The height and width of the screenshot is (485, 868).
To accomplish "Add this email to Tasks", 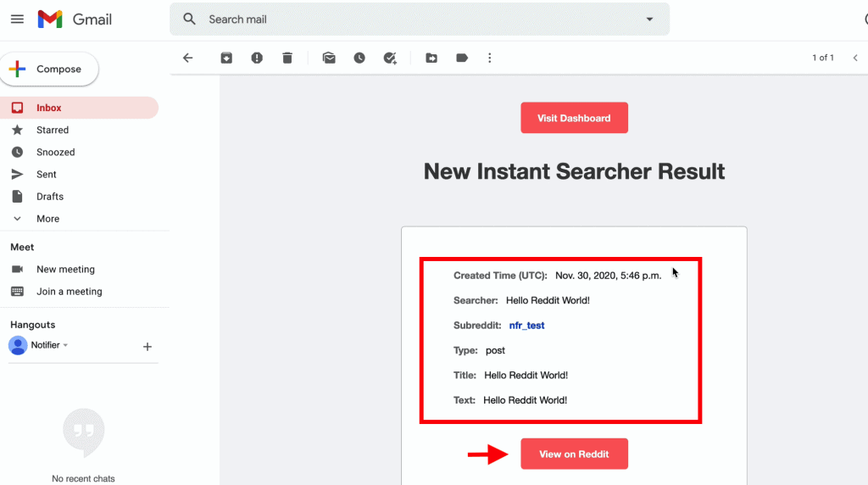I will [390, 58].
